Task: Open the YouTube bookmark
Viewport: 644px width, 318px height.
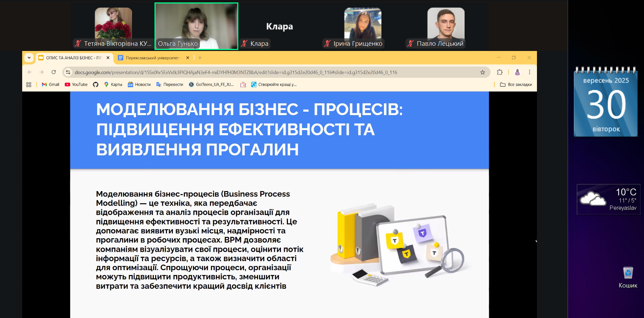Action: [76, 85]
